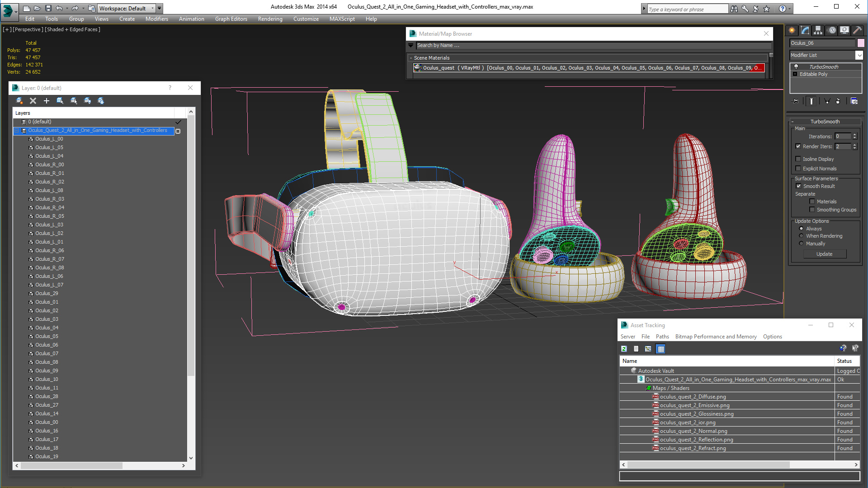Click the Configure Modifier Sets icon
Image resolution: width=868 pixels, height=488 pixels.
pyautogui.click(x=854, y=101)
